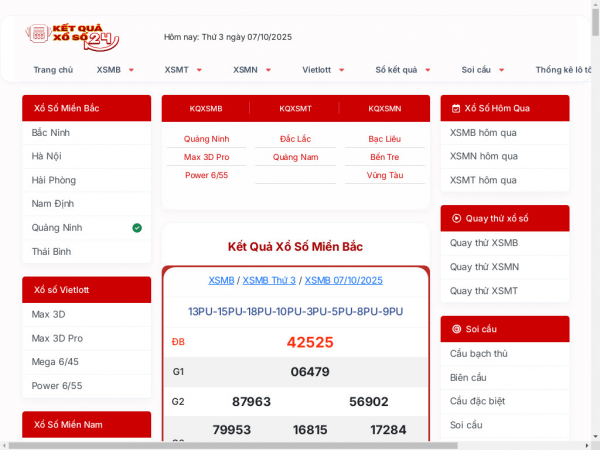Image resolution: width=600 pixels, height=450 pixels.
Task: Open the Power 6/55 link under KQXSMB
Action: point(206,175)
